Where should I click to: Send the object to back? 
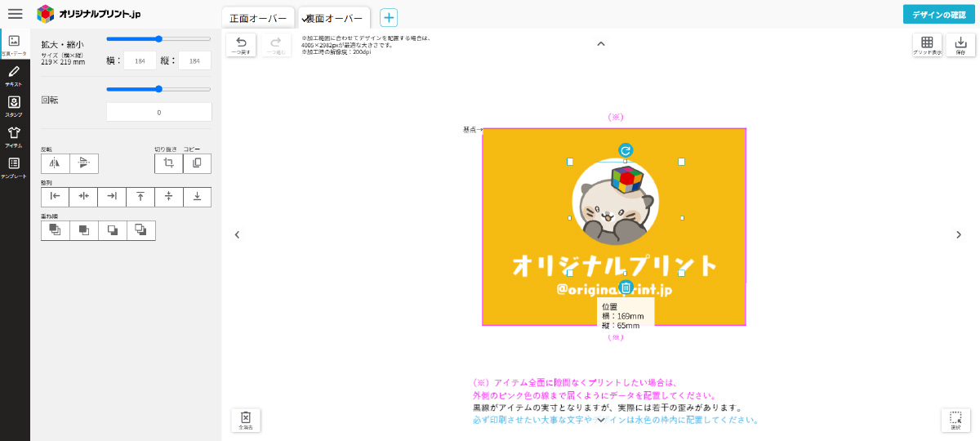pyautogui.click(x=140, y=230)
